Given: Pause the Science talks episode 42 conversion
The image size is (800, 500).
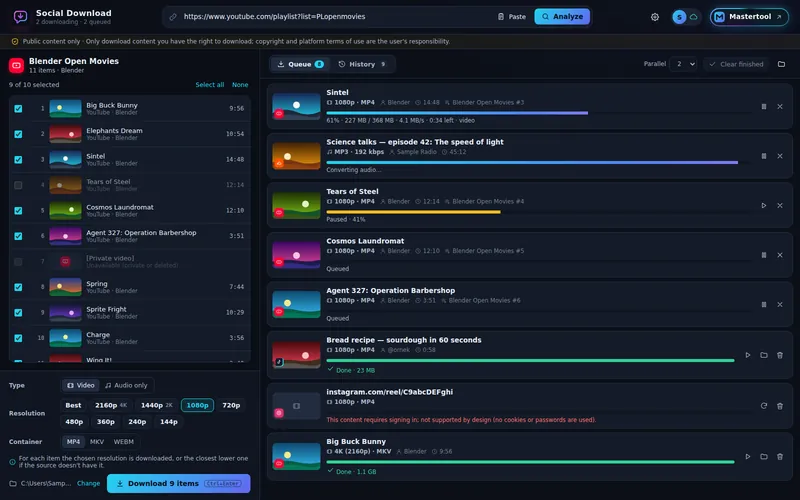Looking at the screenshot, I should 764,156.
